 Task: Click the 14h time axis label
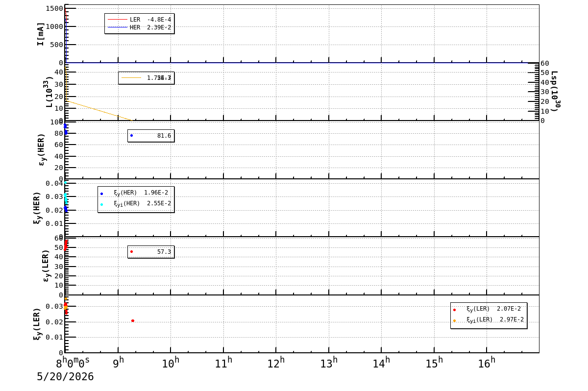[381, 363]
